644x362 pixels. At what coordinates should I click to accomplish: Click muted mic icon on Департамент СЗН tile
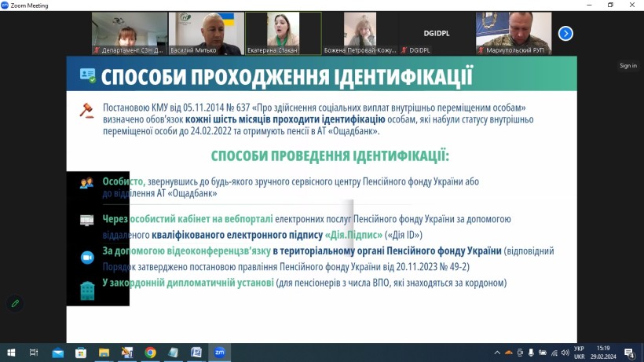pyautogui.click(x=97, y=50)
